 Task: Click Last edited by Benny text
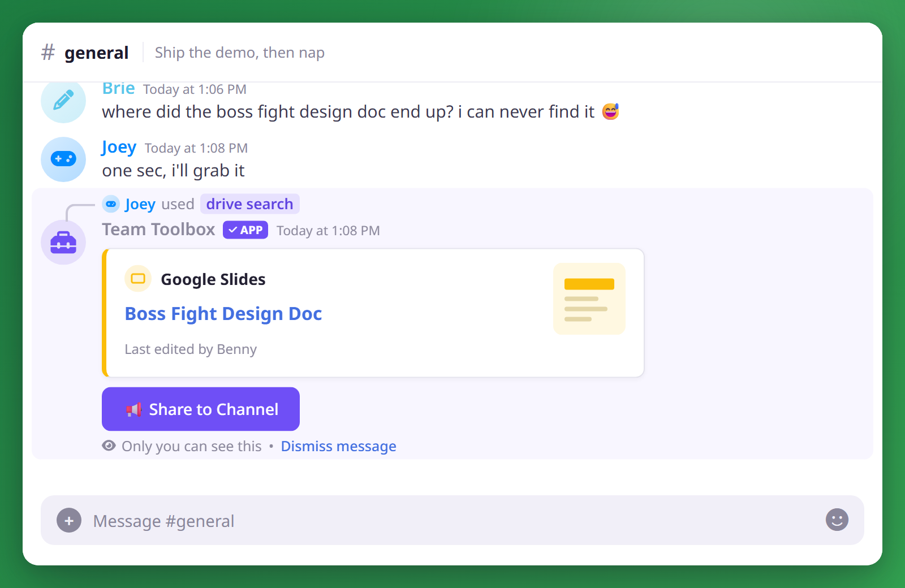tap(191, 349)
